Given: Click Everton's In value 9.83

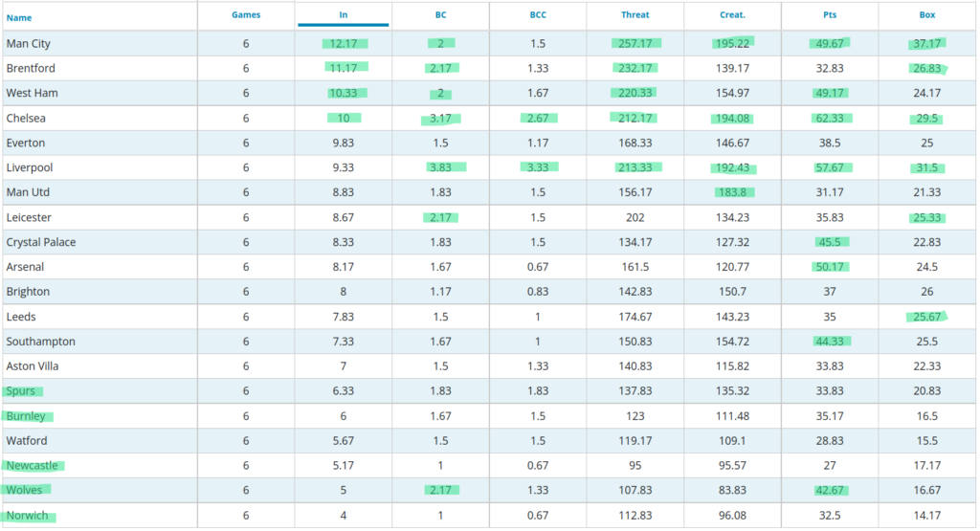Looking at the screenshot, I should coord(344,143).
